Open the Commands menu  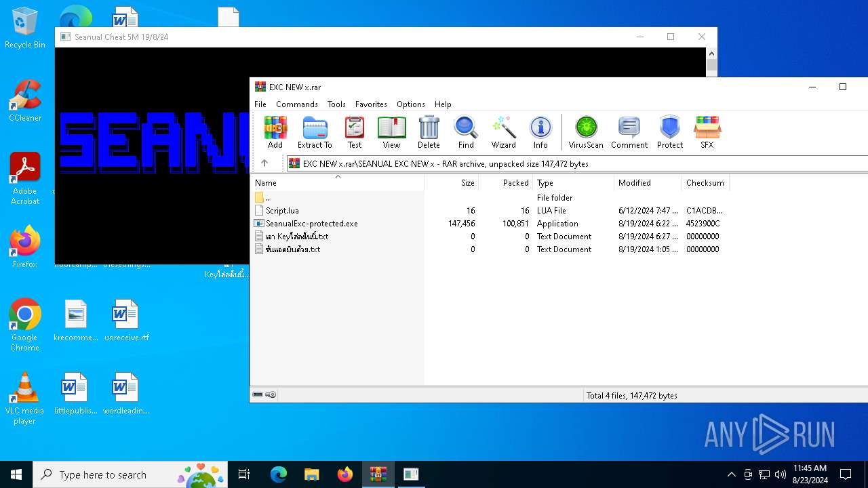tap(297, 104)
